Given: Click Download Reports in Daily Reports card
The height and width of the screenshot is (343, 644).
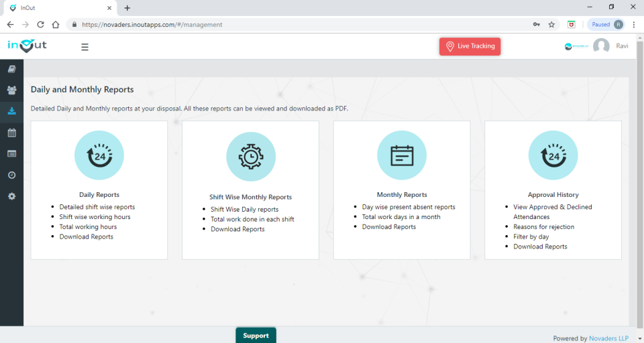Looking at the screenshot, I should (x=87, y=236).
